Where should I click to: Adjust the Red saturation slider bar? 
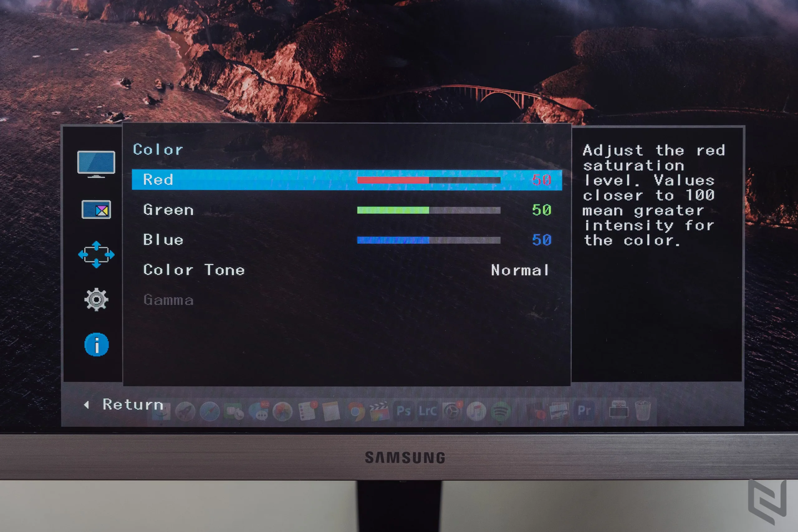tap(429, 180)
